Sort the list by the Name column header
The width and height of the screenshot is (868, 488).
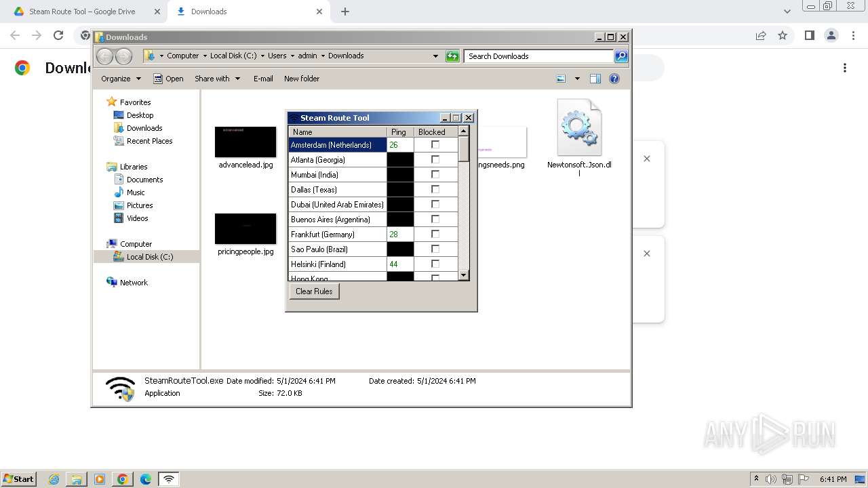338,131
